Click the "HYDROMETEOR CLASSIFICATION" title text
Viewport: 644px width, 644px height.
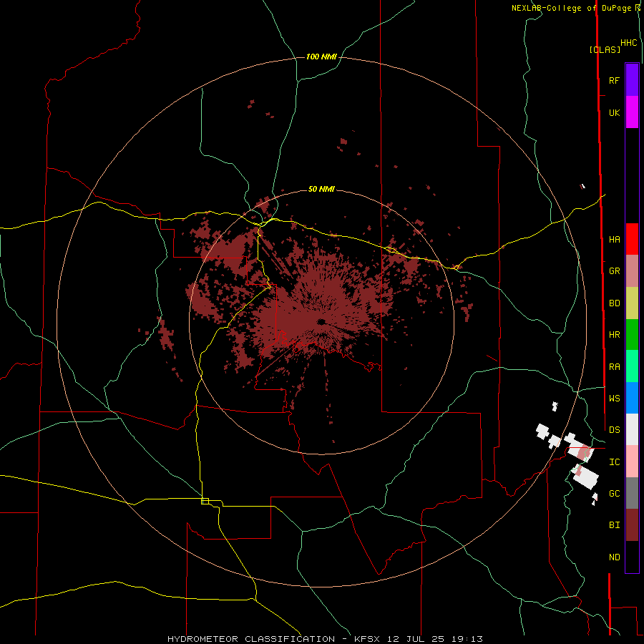coord(251,639)
